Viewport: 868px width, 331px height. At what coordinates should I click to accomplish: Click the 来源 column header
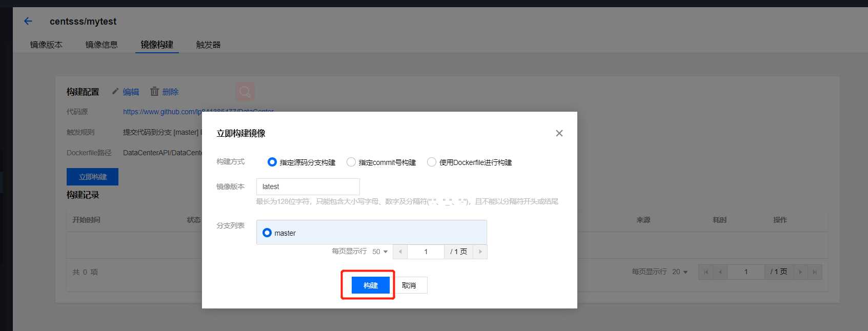click(643, 220)
